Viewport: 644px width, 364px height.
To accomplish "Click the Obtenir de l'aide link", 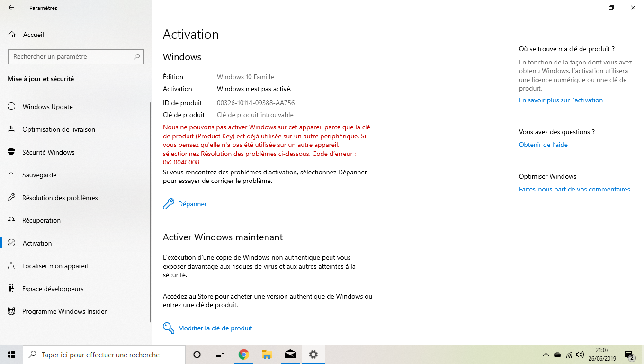I will (x=543, y=145).
